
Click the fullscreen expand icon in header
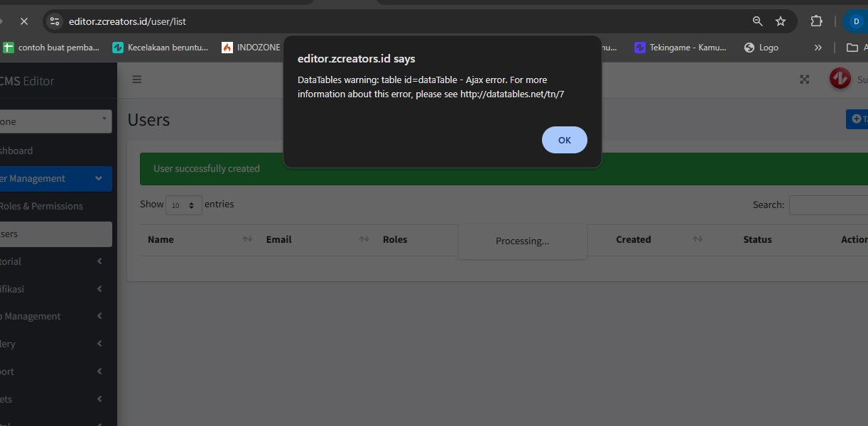tap(804, 80)
